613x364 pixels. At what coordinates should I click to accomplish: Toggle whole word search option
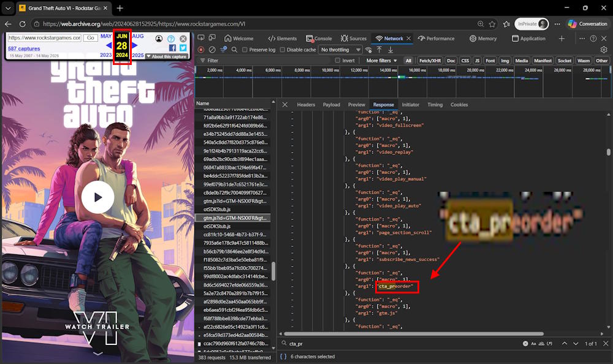click(x=541, y=343)
